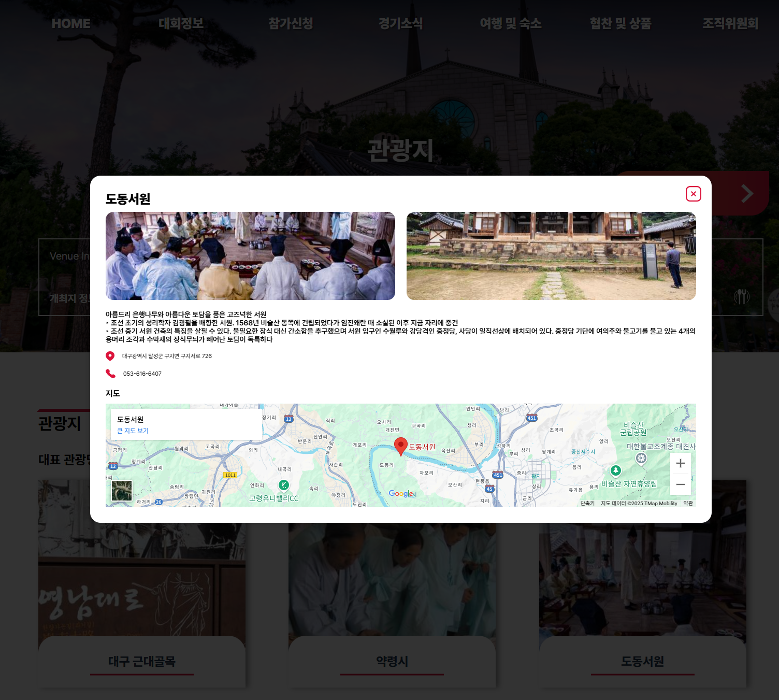View the 도동서원 building photo
779x700 pixels.
coord(551,256)
